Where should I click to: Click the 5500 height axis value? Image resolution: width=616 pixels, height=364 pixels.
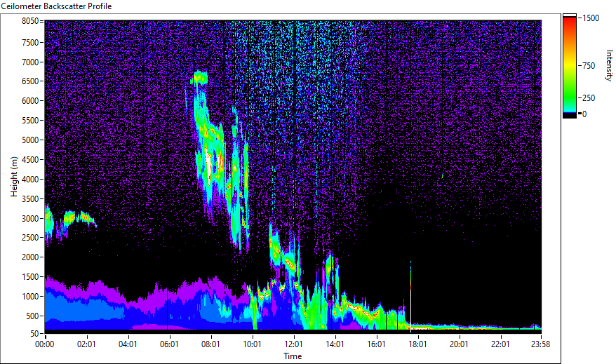pyautogui.click(x=30, y=121)
